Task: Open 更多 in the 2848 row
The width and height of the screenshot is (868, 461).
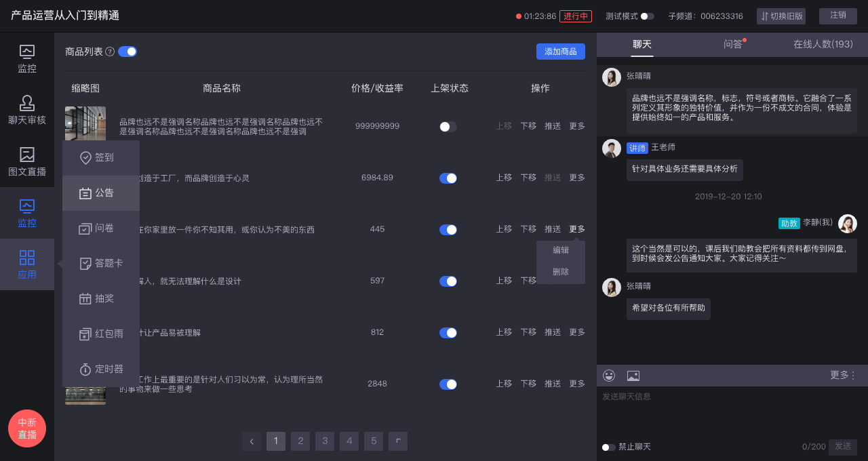Action: (577, 384)
